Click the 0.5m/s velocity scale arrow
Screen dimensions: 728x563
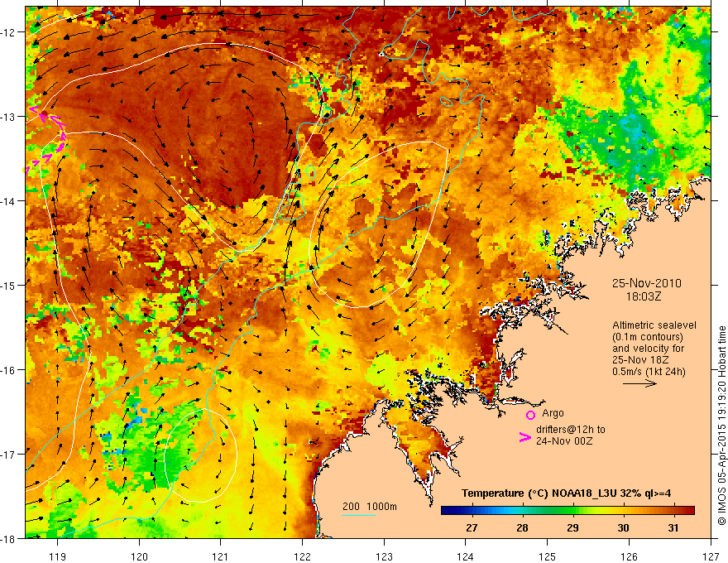[x=639, y=383]
